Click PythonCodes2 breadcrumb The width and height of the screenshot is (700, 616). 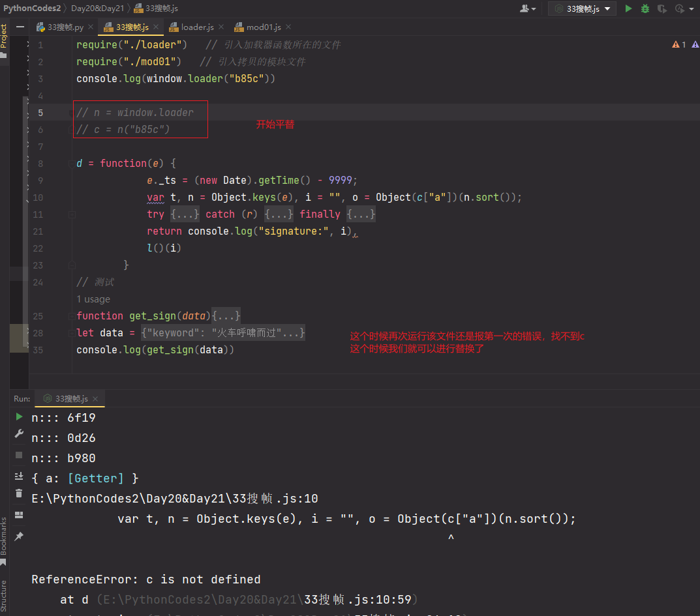coord(32,8)
